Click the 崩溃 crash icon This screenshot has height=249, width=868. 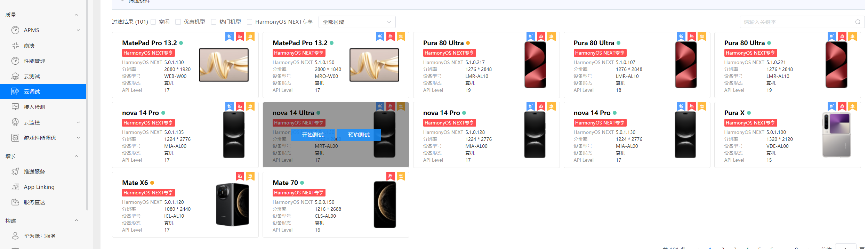[x=15, y=46]
